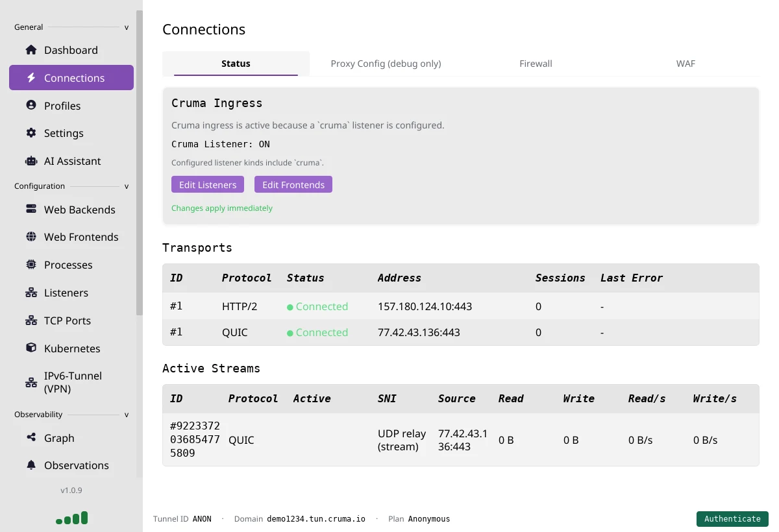Click the version v1.0.9 label
Screen dimensions: 779x532
[x=71, y=490]
